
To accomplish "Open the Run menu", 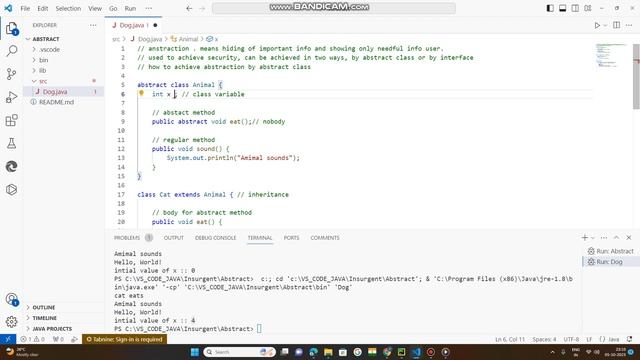I will click(x=130, y=8).
